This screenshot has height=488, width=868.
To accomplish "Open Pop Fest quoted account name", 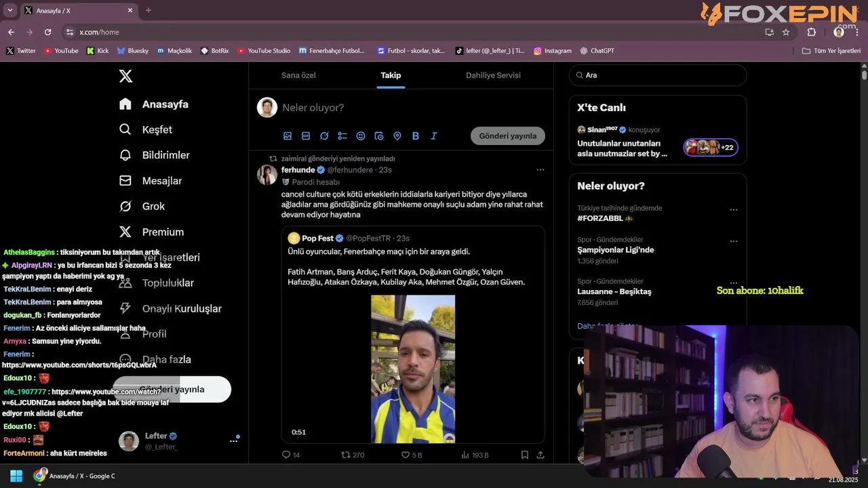I will click(317, 238).
